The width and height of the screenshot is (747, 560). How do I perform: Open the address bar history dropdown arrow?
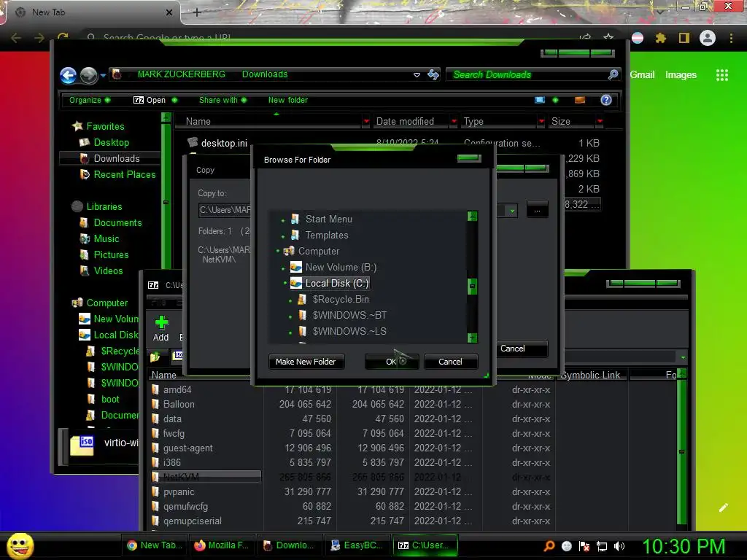(x=417, y=75)
